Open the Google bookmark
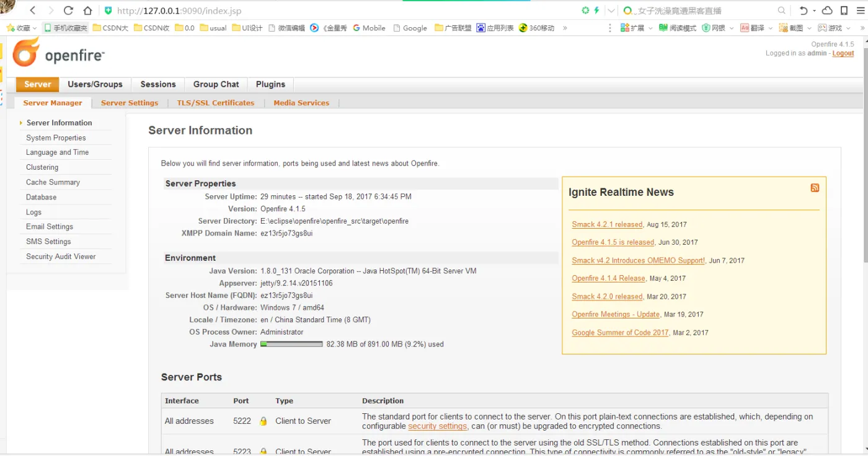The height and width of the screenshot is (456, 868). point(410,28)
